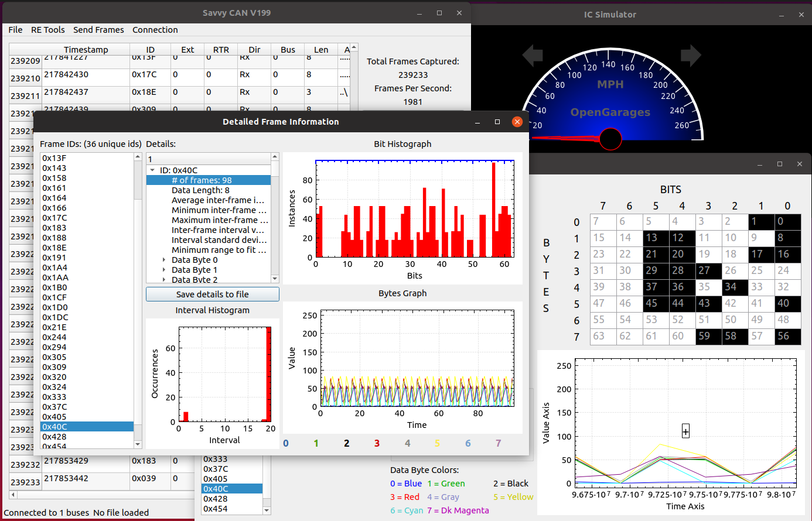Maximize the Detailed Frame Information window
The width and height of the screenshot is (812, 521).
click(497, 122)
